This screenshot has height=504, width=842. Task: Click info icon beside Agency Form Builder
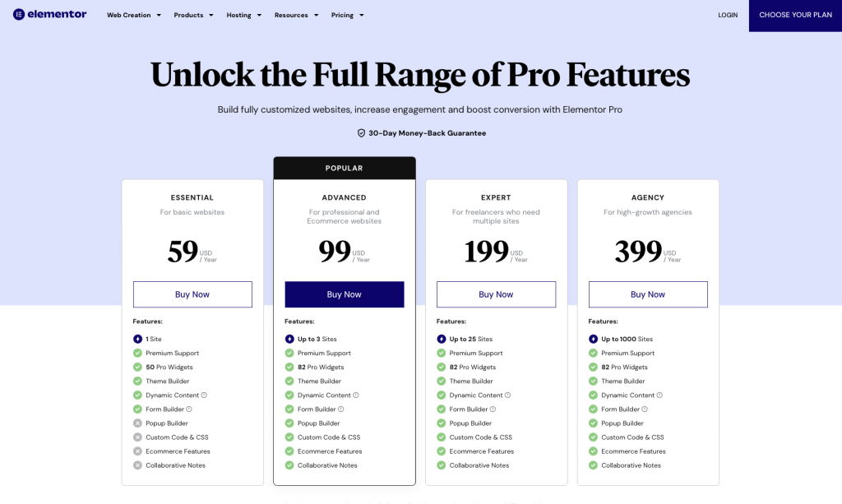[x=645, y=409]
